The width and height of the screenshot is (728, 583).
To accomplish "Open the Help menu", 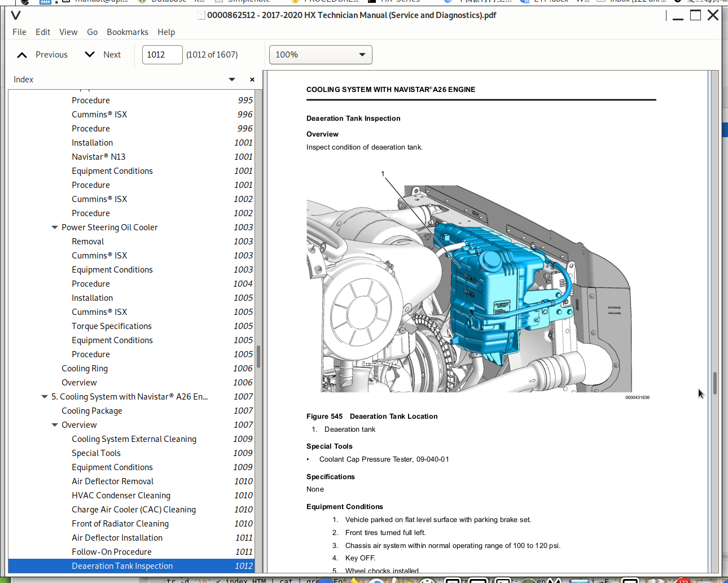I will [x=166, y=32].
